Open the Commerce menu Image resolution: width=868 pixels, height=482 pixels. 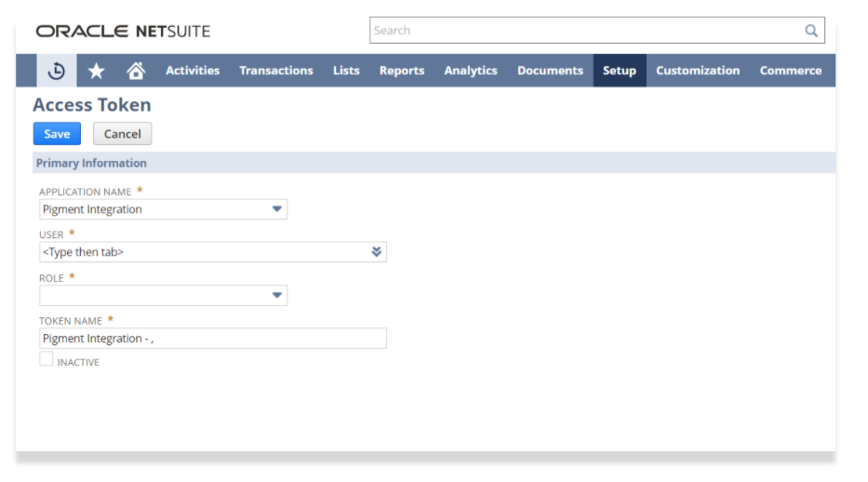tap(791, 71)
